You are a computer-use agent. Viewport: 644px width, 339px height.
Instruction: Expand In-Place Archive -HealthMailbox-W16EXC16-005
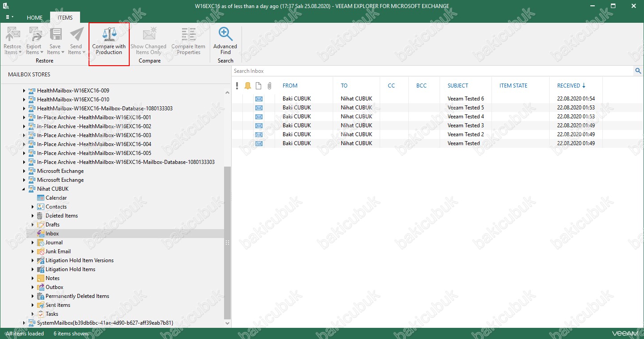pos(24,153)
